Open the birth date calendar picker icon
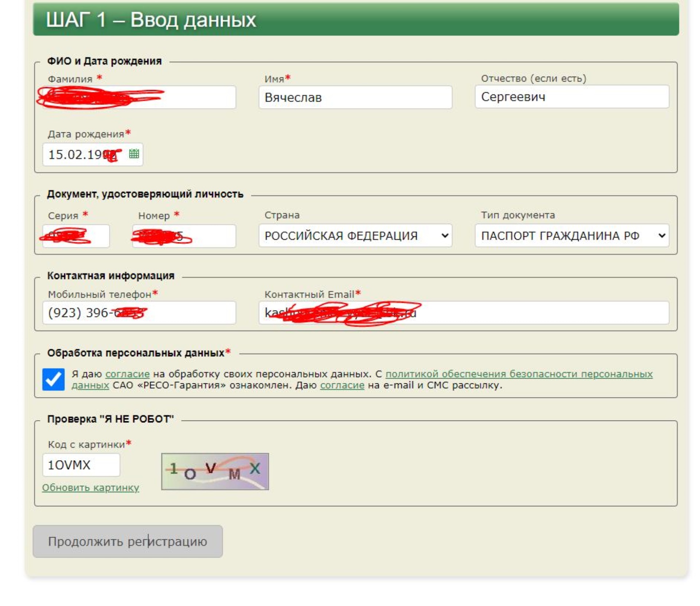 point(134,154)
